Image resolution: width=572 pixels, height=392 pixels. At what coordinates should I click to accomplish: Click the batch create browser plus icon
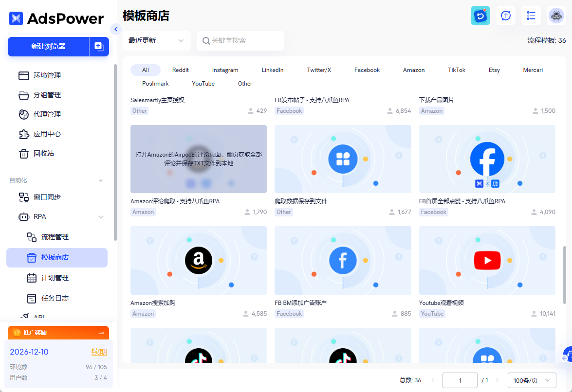[x=99, y=47]
